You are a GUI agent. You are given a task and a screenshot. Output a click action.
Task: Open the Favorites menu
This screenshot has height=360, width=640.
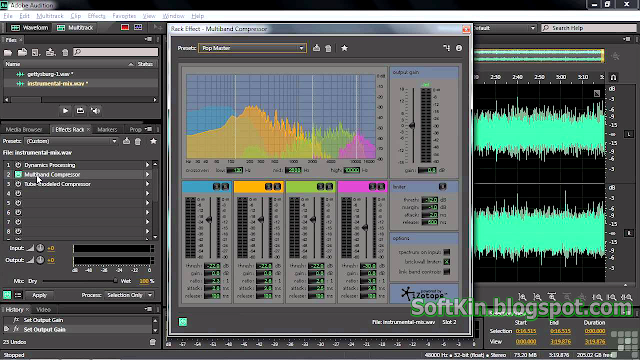(124, 16)
